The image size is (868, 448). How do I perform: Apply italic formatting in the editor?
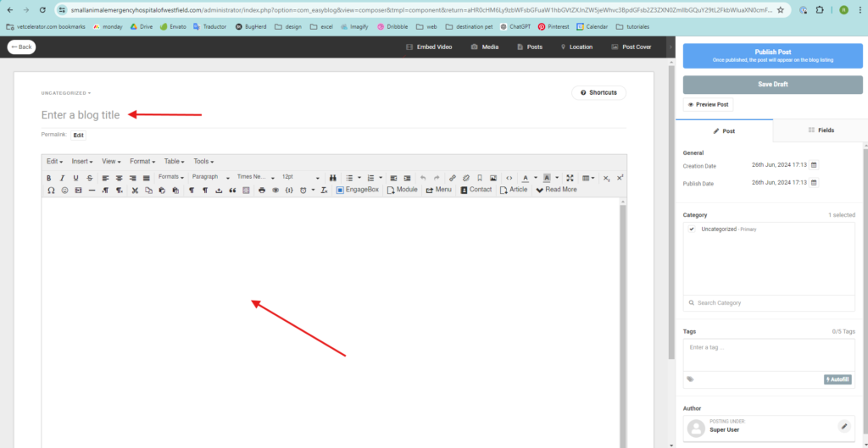62,178
